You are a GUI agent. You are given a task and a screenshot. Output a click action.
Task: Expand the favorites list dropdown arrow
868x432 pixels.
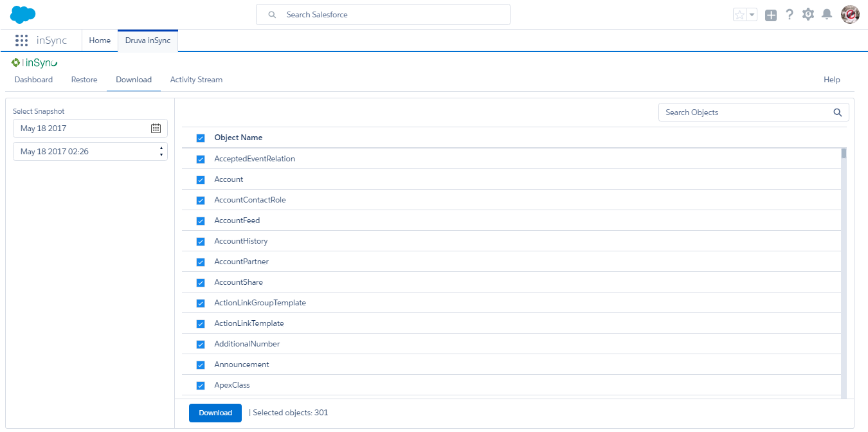752,15
